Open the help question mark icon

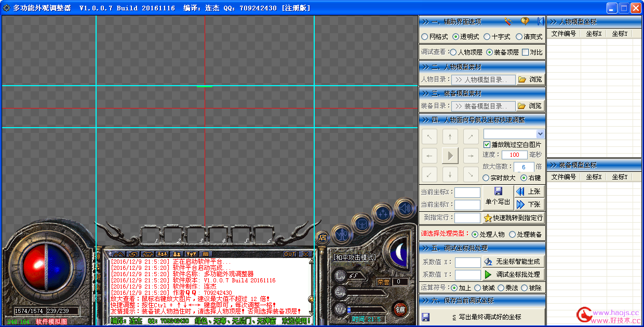[525, 21]
